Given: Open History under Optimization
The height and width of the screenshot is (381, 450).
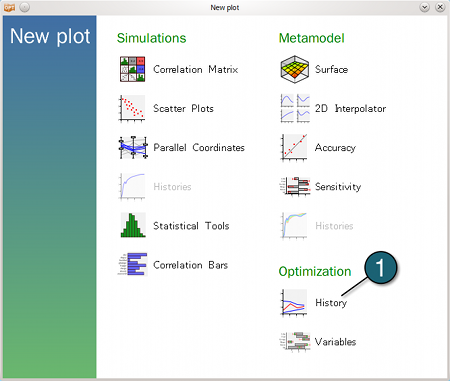Looking at the screenshot, I should coord(331,303).
